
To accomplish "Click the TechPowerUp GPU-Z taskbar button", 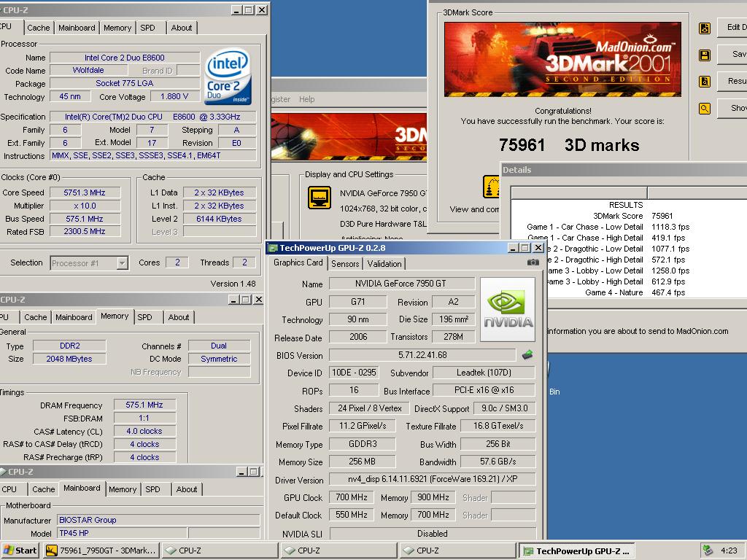I will [576, 551].
